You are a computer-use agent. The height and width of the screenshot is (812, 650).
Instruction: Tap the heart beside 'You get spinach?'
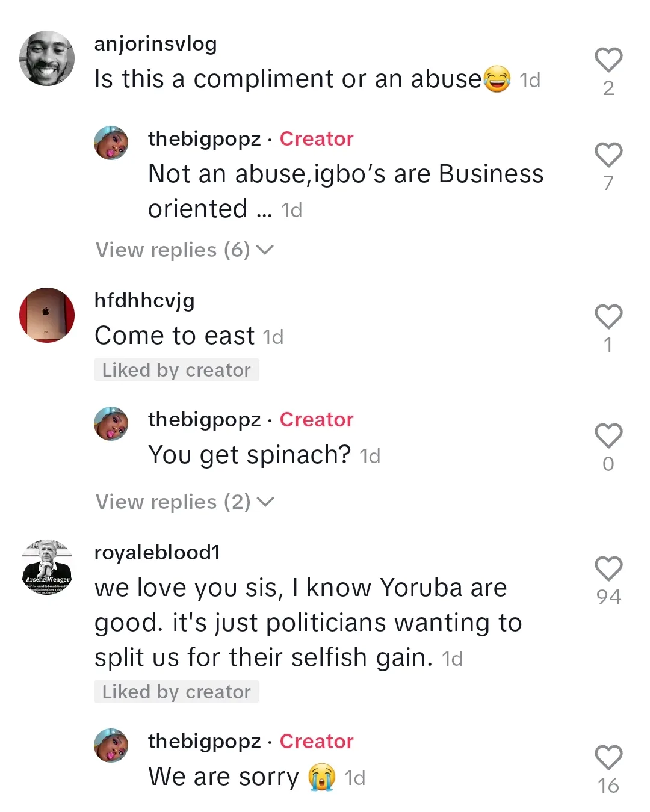[609, 435]
